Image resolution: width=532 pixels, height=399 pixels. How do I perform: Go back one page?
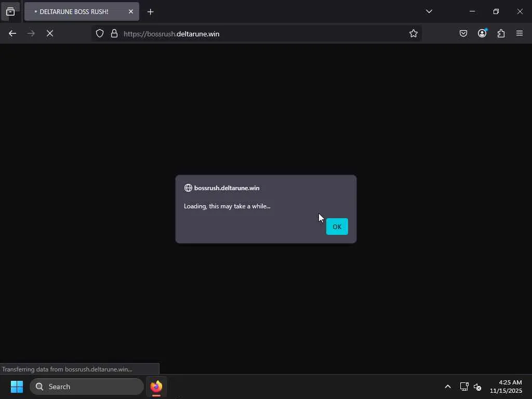12,33
